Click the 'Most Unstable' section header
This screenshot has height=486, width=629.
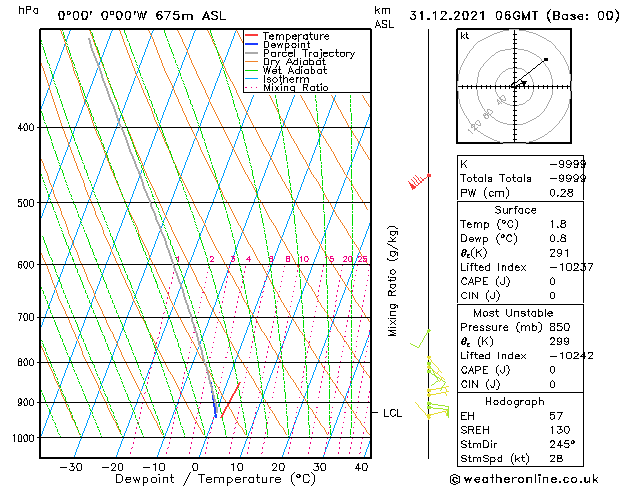513,313
